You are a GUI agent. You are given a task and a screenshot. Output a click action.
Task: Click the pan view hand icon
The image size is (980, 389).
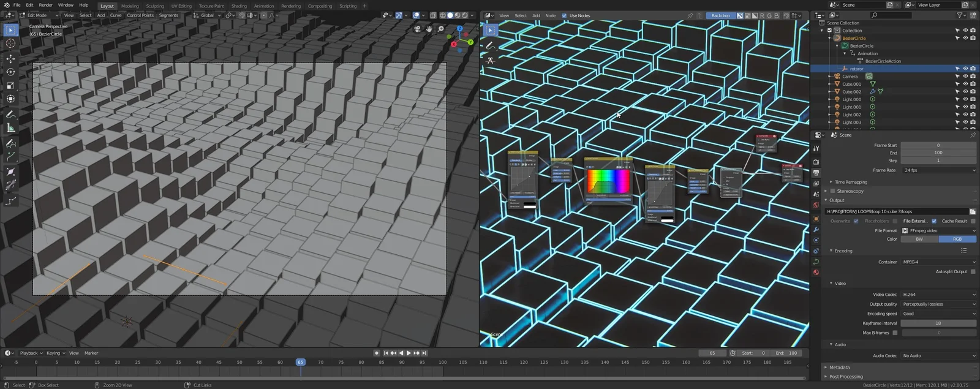tap(429, 29)
